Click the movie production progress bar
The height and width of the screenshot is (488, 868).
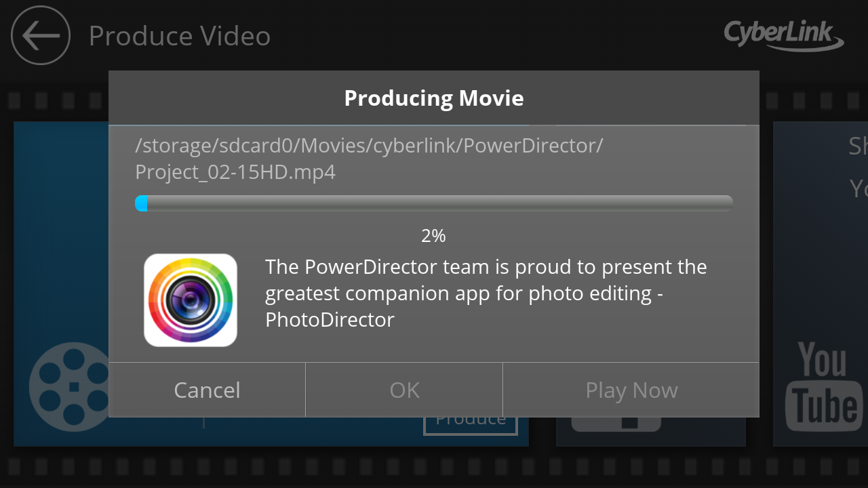coord(434,203)
